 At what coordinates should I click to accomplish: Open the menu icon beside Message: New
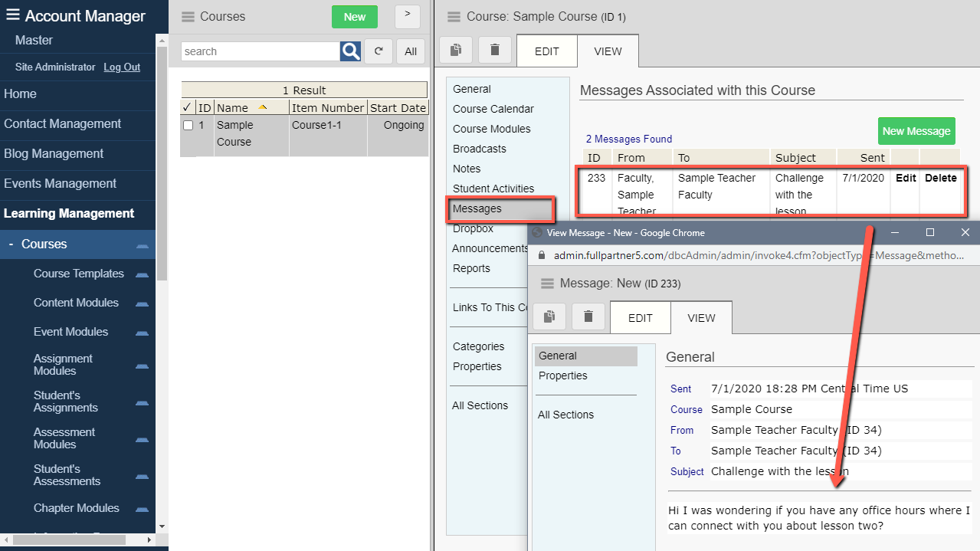coord(548,284)
